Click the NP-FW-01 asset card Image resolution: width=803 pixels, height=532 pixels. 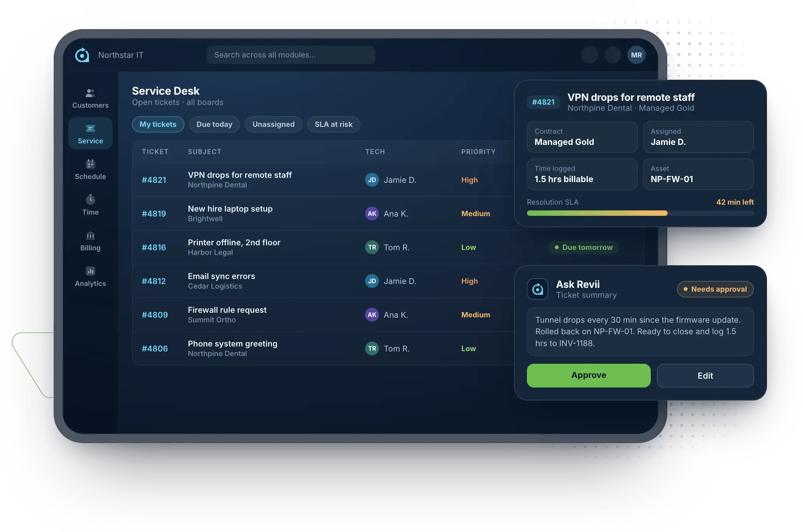[x=698, y=174]
